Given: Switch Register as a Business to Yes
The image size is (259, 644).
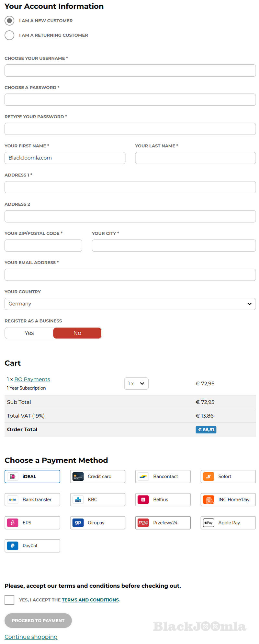Looking at the screenshot, I should pos(29,333).
